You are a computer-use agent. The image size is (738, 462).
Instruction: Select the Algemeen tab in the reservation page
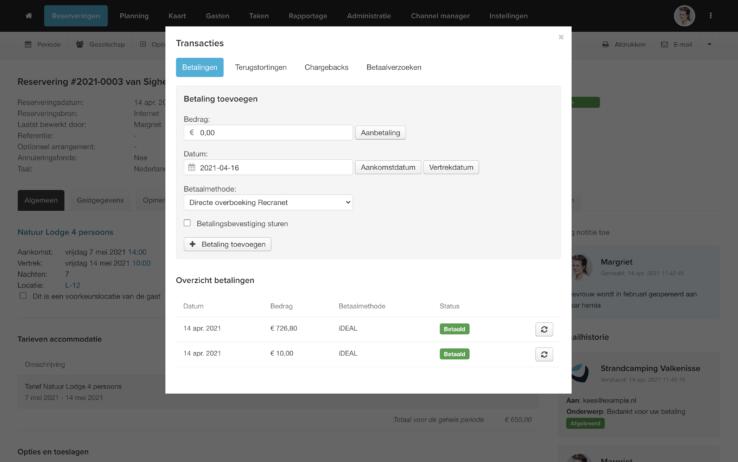41,200
